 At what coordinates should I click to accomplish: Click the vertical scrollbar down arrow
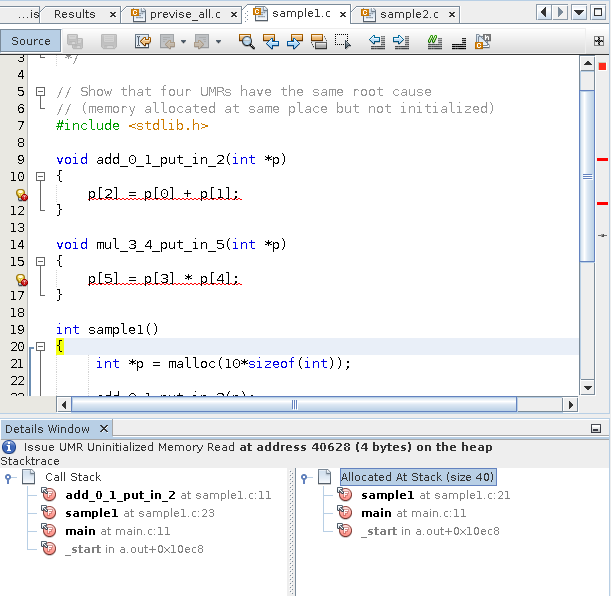[x=587, y=387]
